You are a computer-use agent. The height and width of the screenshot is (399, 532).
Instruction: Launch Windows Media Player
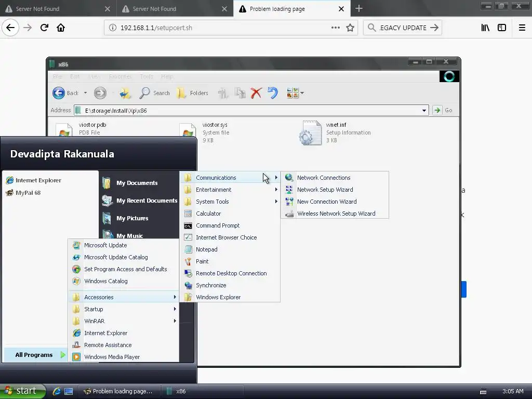point(124,357)
